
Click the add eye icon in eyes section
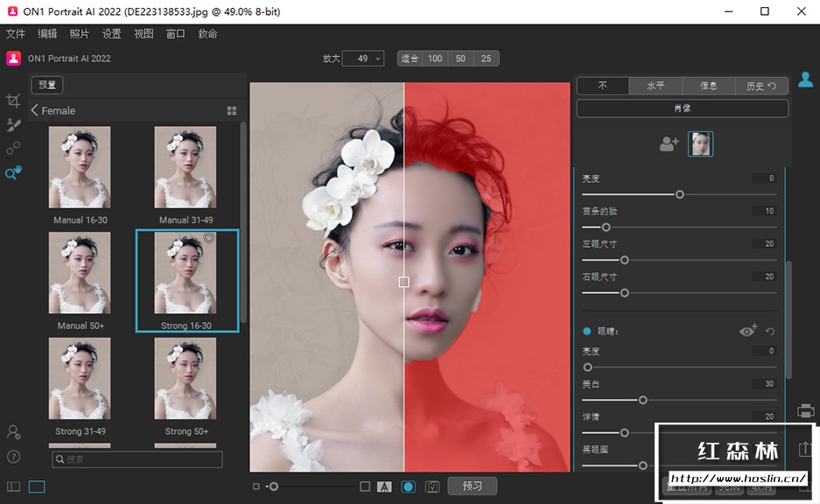(747, 331)
